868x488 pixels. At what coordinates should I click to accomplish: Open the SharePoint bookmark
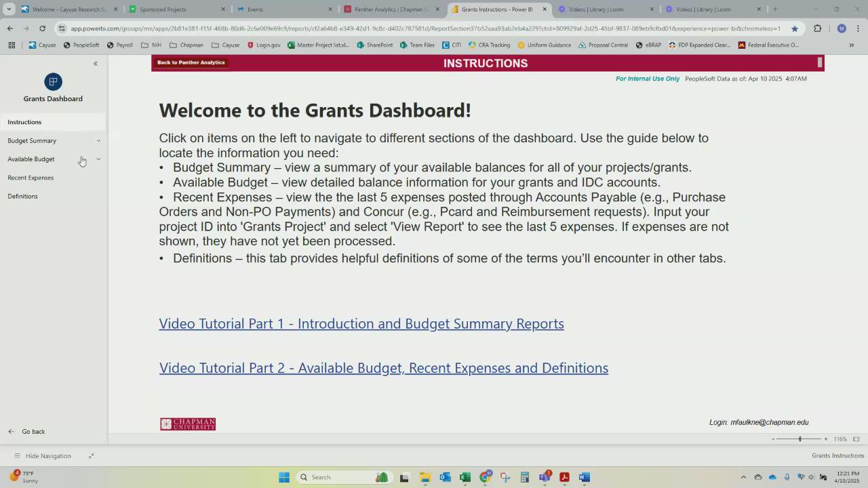click(374, 45)
